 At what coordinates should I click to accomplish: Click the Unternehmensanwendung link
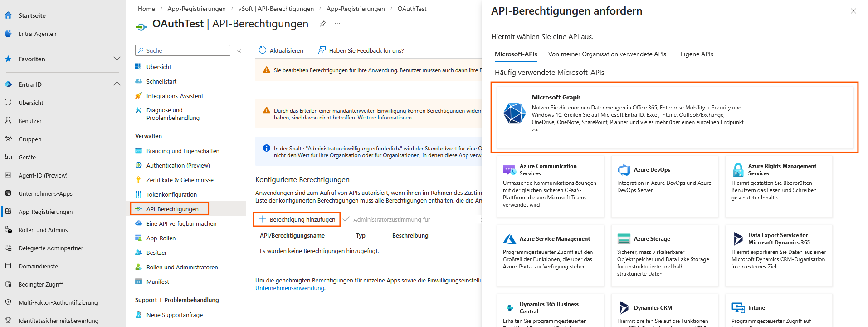coord(290,288)
